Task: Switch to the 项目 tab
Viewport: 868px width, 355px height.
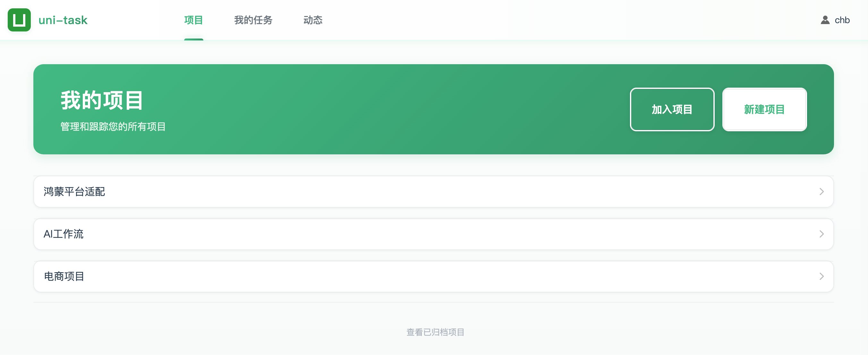Action: [193, 20]
